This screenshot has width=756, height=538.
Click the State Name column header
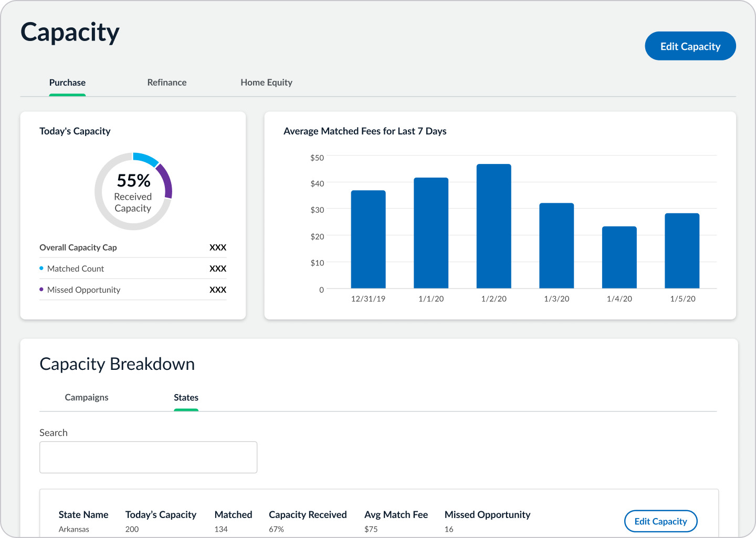tap(83, 515)
